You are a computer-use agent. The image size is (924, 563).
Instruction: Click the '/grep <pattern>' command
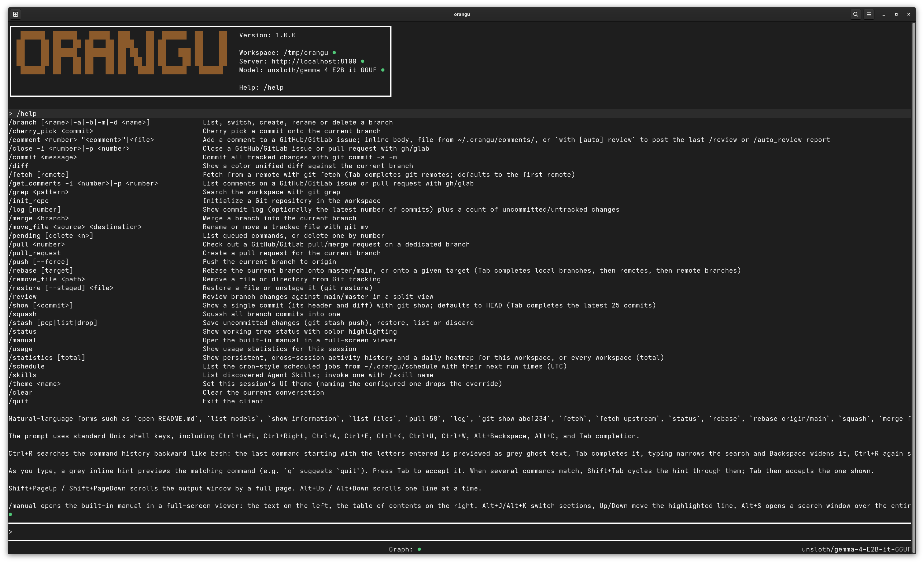pos(39,192)
